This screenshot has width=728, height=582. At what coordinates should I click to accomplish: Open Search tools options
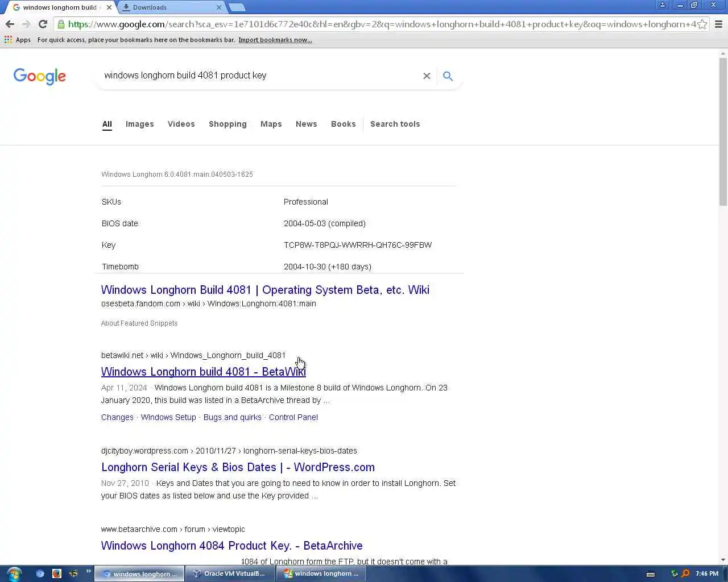[395, 124]
